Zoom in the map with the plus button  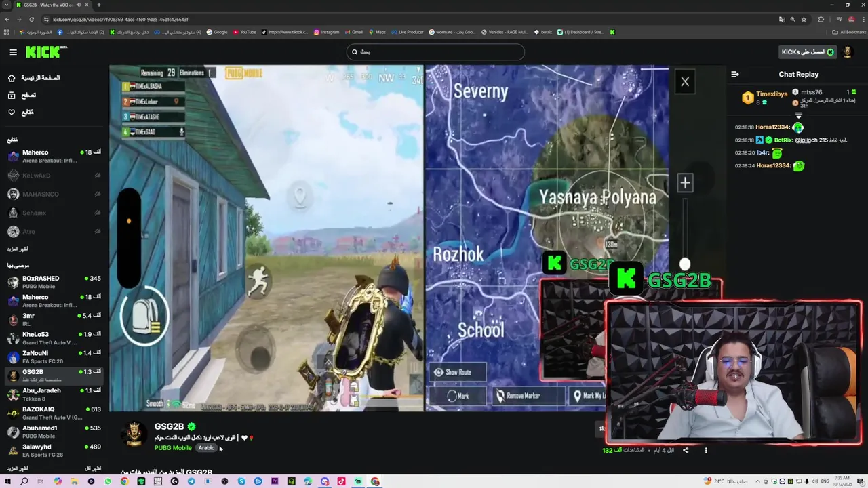[x=685, y=183]
